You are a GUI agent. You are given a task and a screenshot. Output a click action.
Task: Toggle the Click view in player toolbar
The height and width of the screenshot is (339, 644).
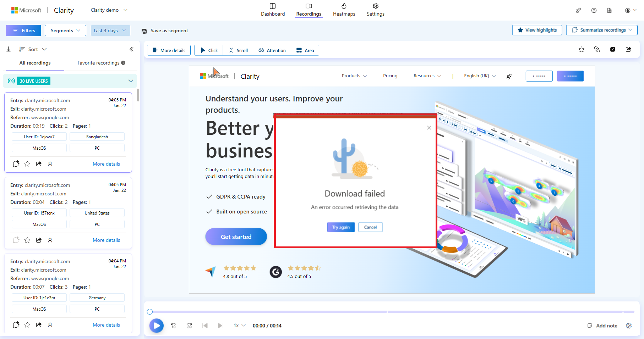click(x=209, y=50)
